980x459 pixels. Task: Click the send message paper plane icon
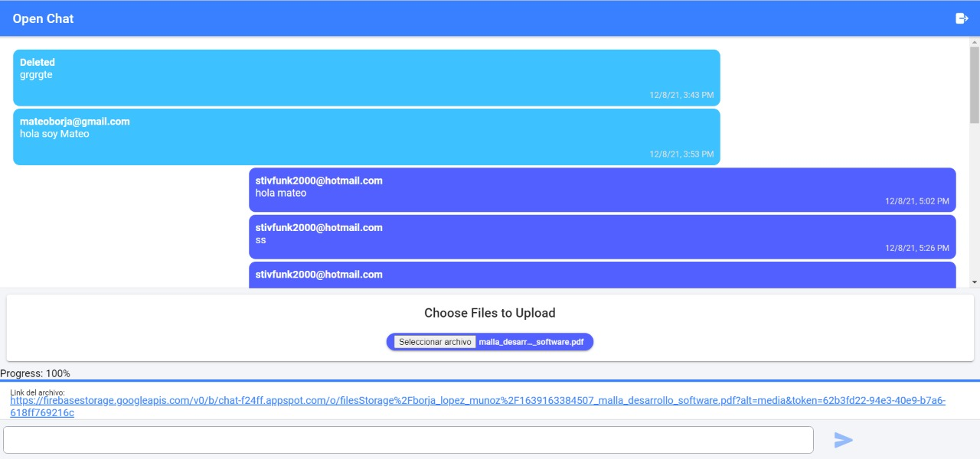[842, 440]
